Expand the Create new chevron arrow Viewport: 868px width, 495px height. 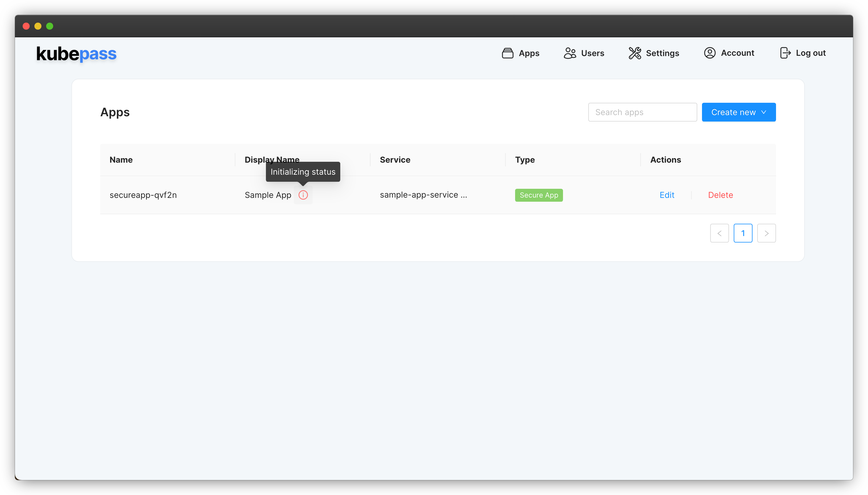click(x=764, y=112)
